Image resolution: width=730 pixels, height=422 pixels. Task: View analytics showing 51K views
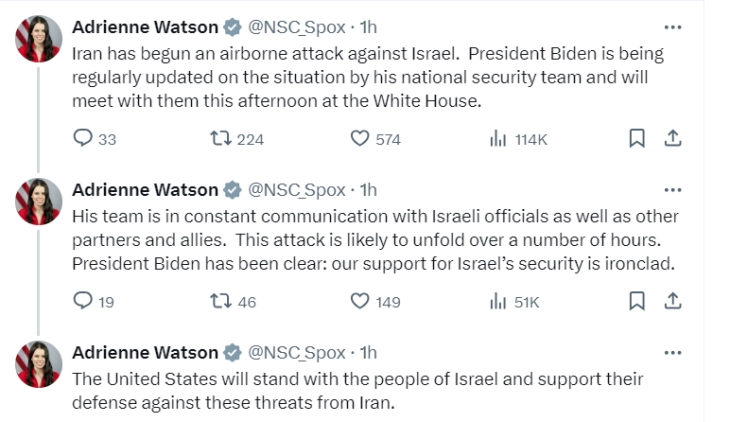point(498,301)
